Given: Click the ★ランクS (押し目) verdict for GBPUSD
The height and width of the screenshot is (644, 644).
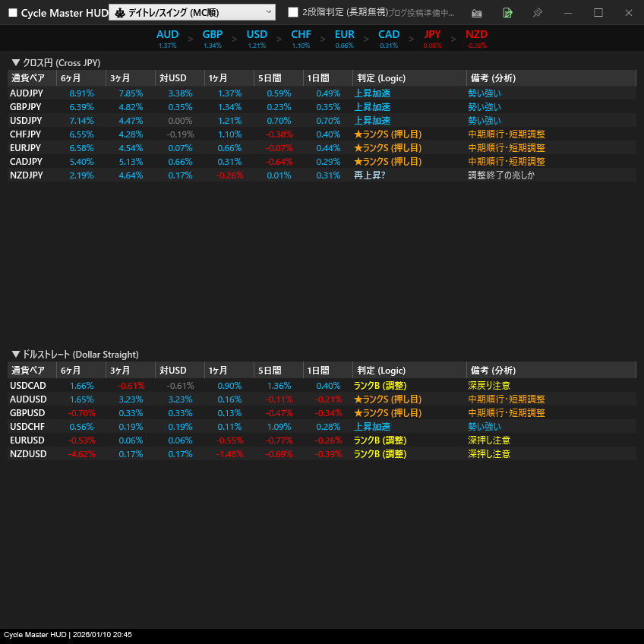Looking at the screenshot, I should pos(387,413).
